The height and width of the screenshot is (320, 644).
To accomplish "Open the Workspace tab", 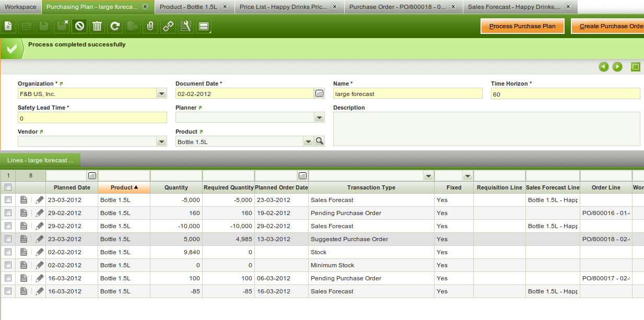I will (x=20, y=7).
